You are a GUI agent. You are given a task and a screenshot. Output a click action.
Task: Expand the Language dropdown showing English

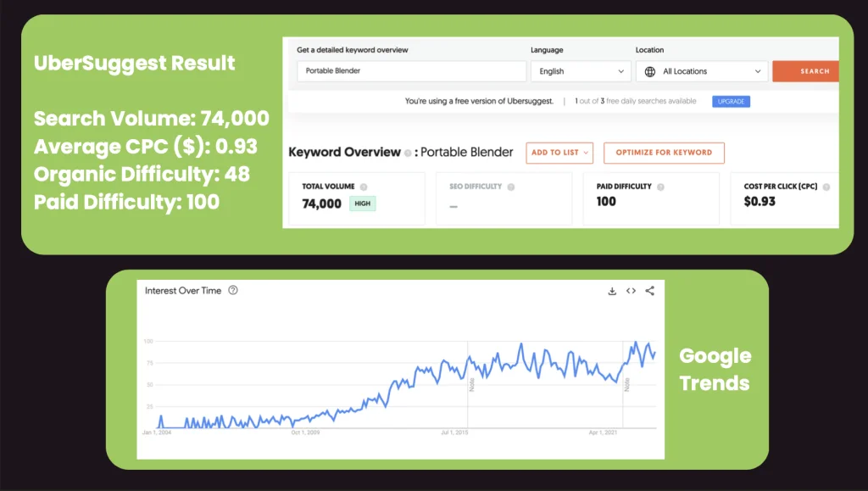(581, 71)
